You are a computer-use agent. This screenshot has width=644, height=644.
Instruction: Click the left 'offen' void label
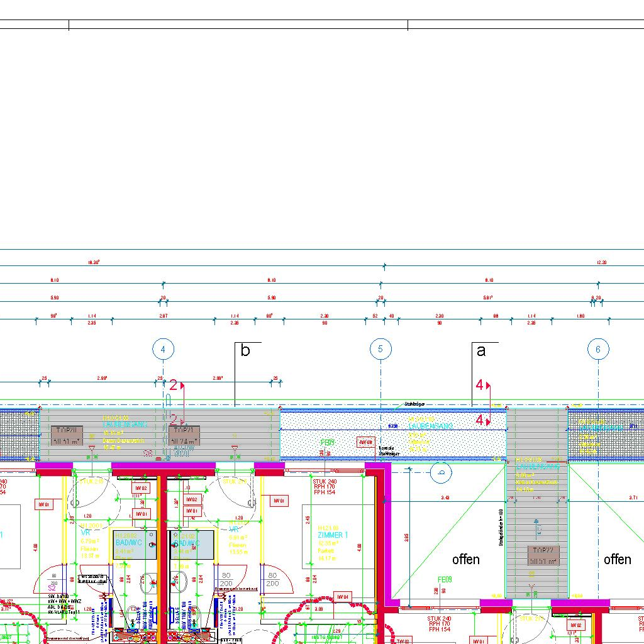[465, 559]
